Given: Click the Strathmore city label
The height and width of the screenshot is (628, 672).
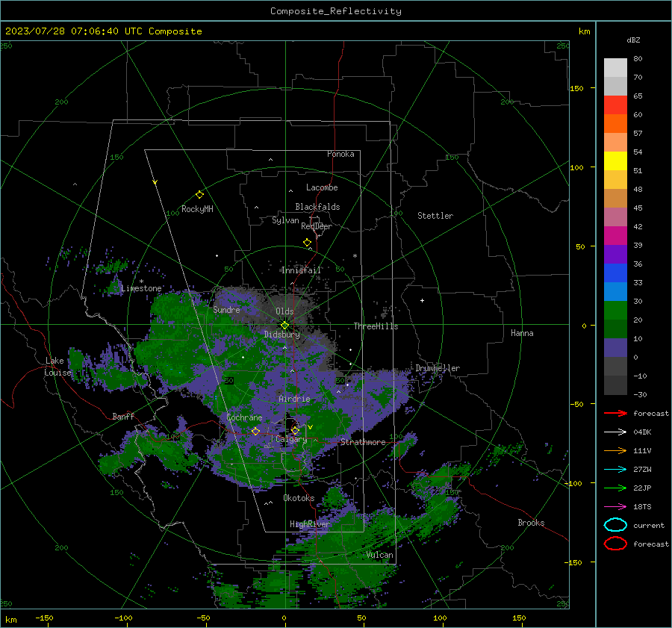Looking at the screenshot, I should tap(363, 442).
